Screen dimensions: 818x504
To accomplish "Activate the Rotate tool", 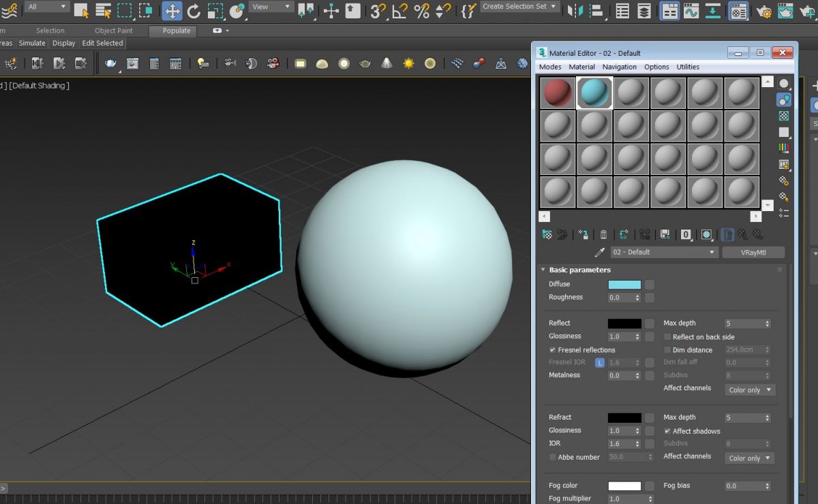I will [194, 10].
